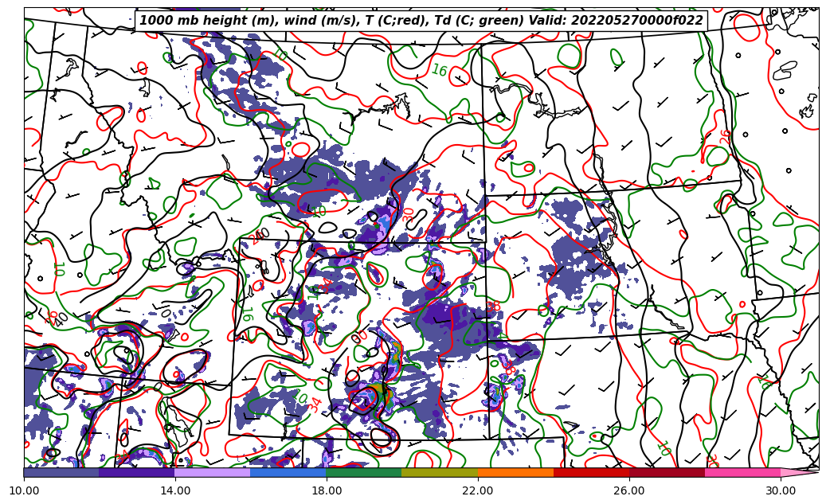826x504 pixels.
Task: Select the green 18–20 colorbar segment
Action: pyautogui.click(x=364, y=472)
